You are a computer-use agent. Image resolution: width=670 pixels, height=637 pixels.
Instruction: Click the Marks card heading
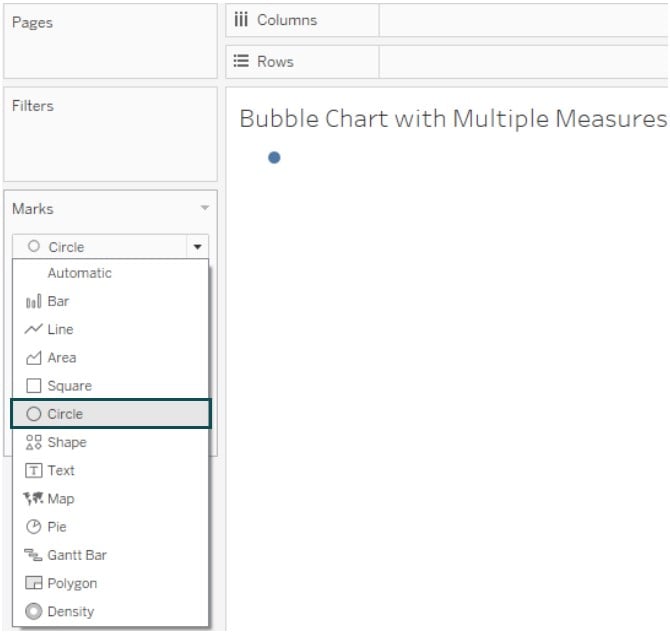tap(33, 209)
